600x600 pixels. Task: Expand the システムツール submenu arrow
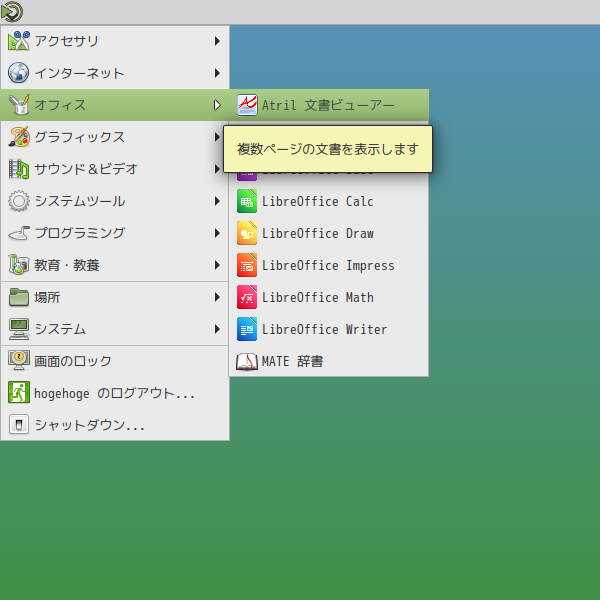point(217,201)
